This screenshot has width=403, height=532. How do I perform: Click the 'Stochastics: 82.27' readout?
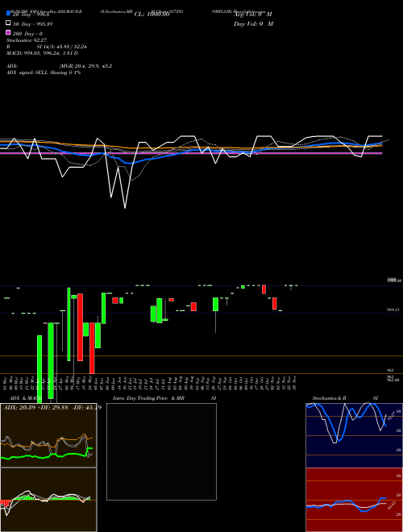point(26,40)
